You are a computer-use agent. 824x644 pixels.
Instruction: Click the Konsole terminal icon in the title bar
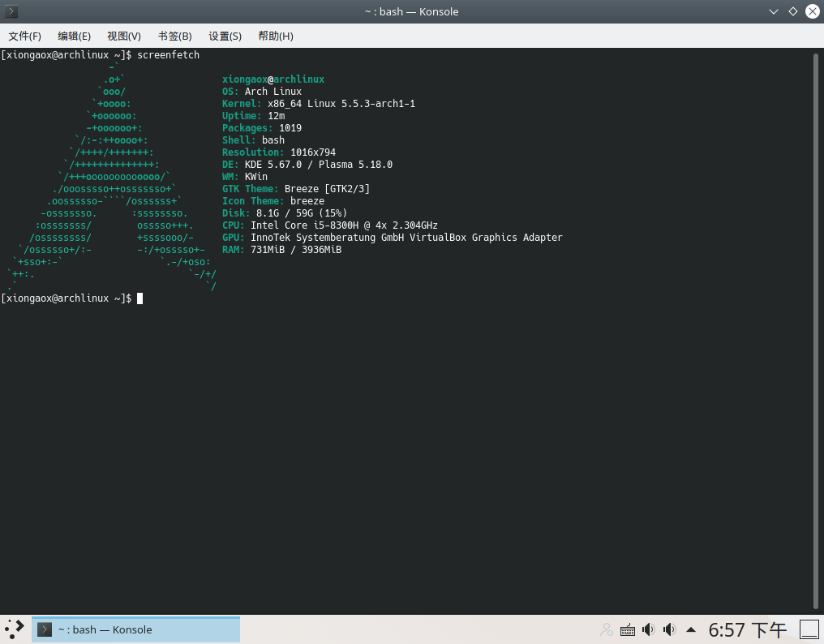click(11, 11)
